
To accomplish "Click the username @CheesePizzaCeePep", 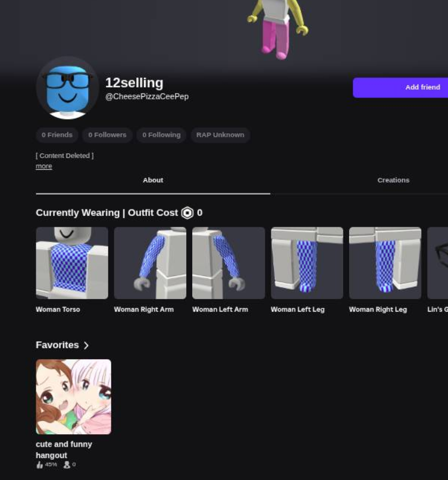I will point(147,96).
